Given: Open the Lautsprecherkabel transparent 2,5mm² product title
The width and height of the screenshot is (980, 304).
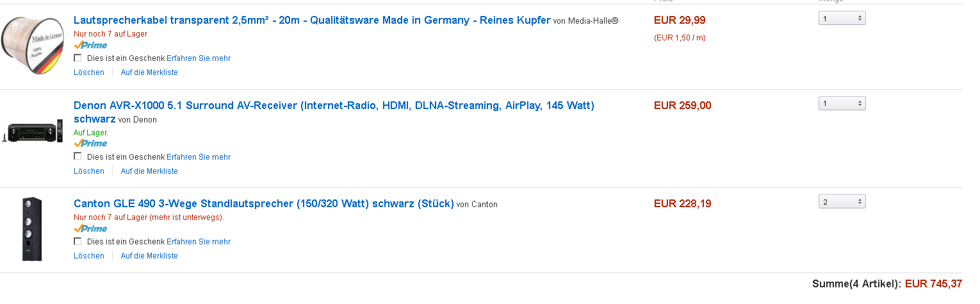Looking at the screenshot, I should point(312,21).
